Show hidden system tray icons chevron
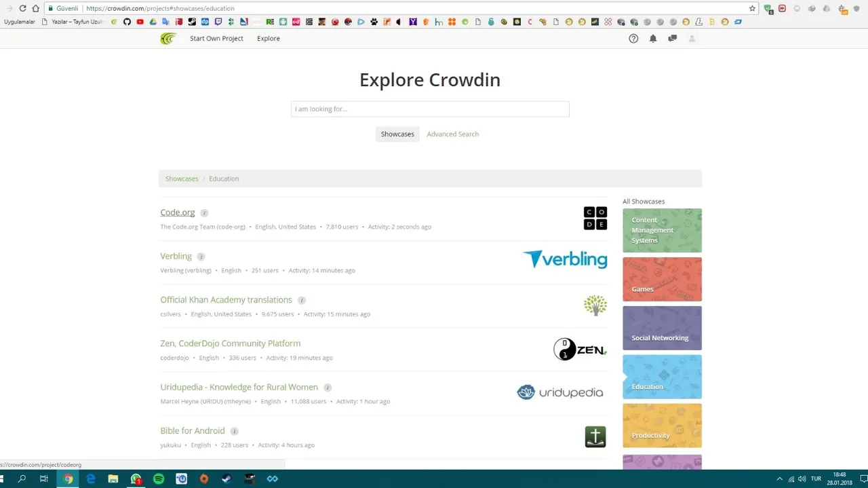 pyautogui.click(x=779, y=478)
